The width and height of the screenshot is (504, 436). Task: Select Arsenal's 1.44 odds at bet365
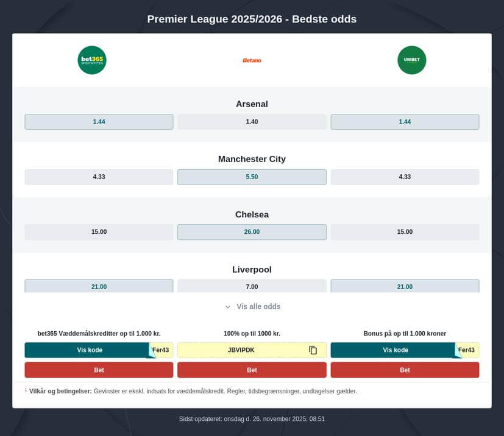coord(99,121)
